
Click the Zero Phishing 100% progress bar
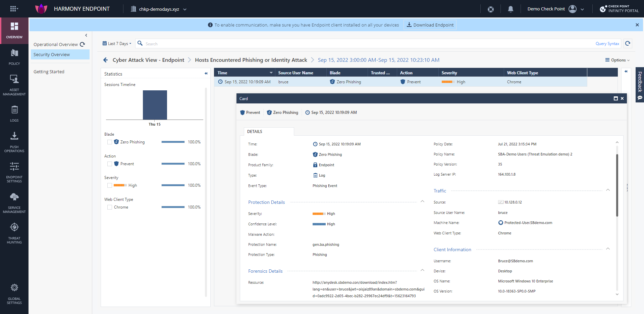173,142
